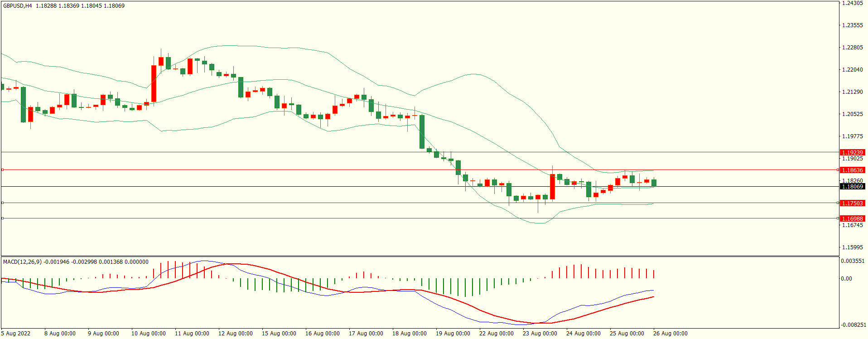Click the 1.16745 price axis label
Screen dimensions: 868x339
(852, 225)
